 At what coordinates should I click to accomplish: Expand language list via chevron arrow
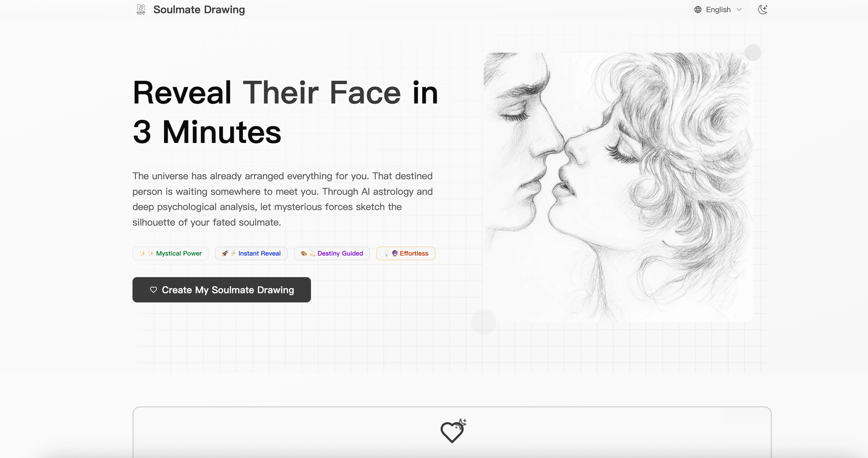tap(739, 10)
